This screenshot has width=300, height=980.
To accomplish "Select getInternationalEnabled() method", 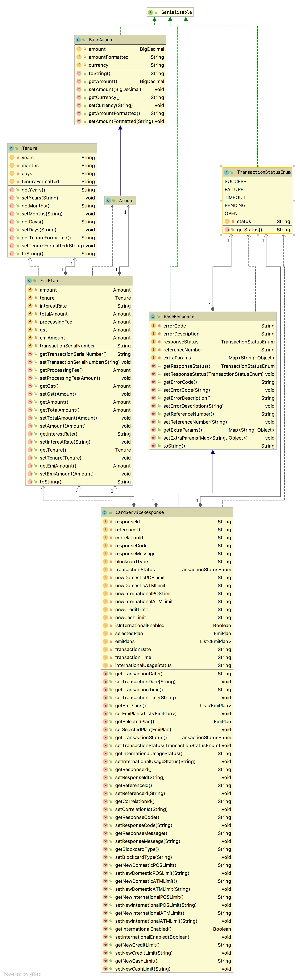I will click(167, 929).
